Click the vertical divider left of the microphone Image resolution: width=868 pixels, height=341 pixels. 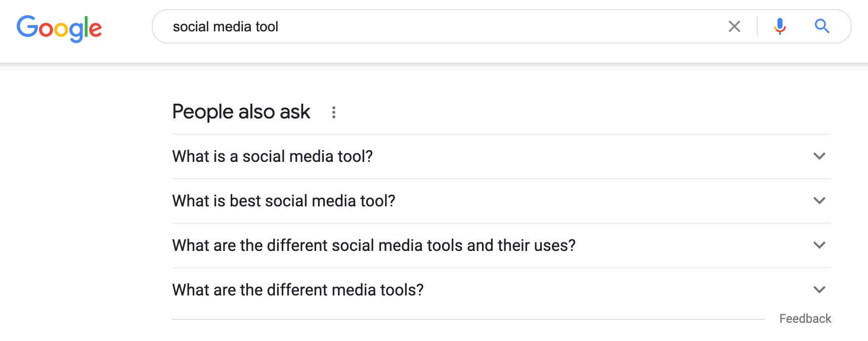(x=757, y=26)
